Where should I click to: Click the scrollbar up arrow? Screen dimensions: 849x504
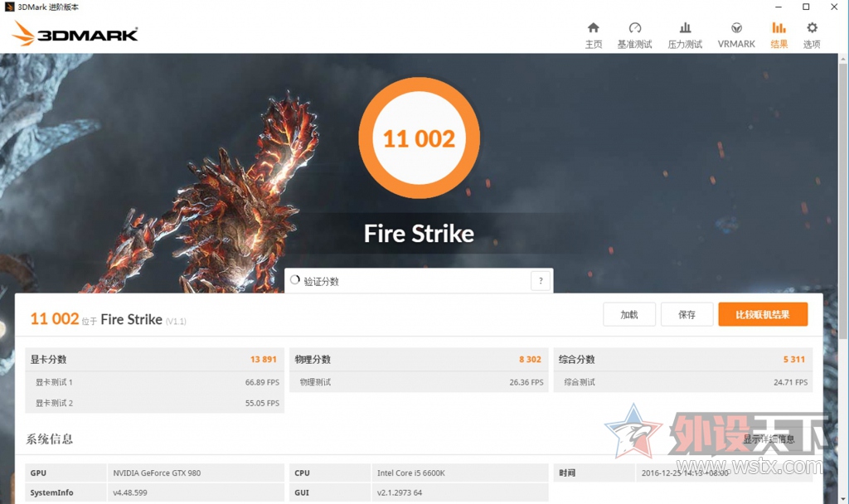[x=843, y=58]
